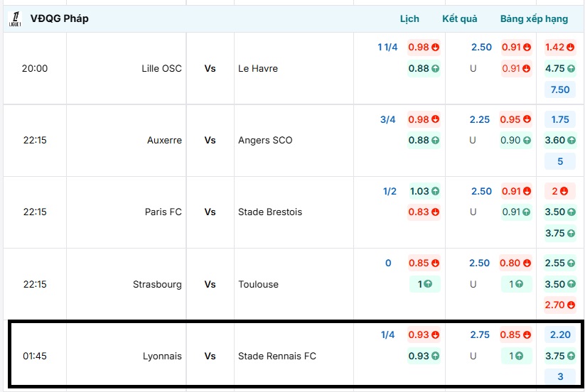This screenshot has height=392, width=585.
Task: Pick Le Havre handicap odds 0.88
Action: (424, 69)
